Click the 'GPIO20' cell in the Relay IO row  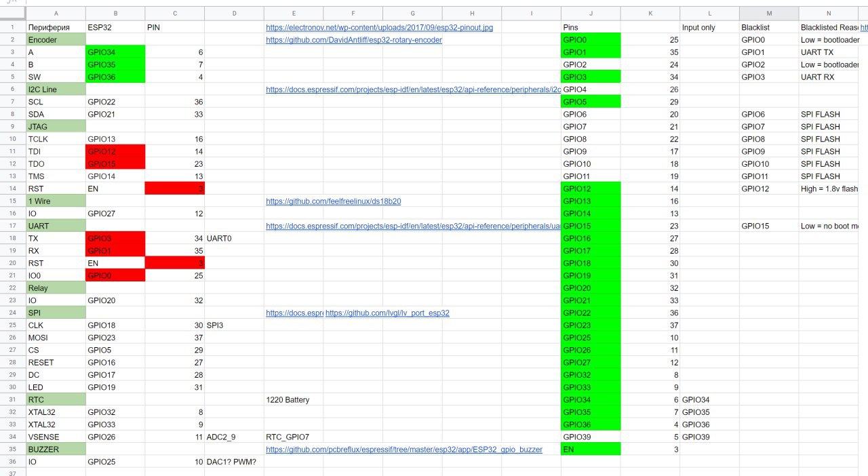(x=115, y=301)
